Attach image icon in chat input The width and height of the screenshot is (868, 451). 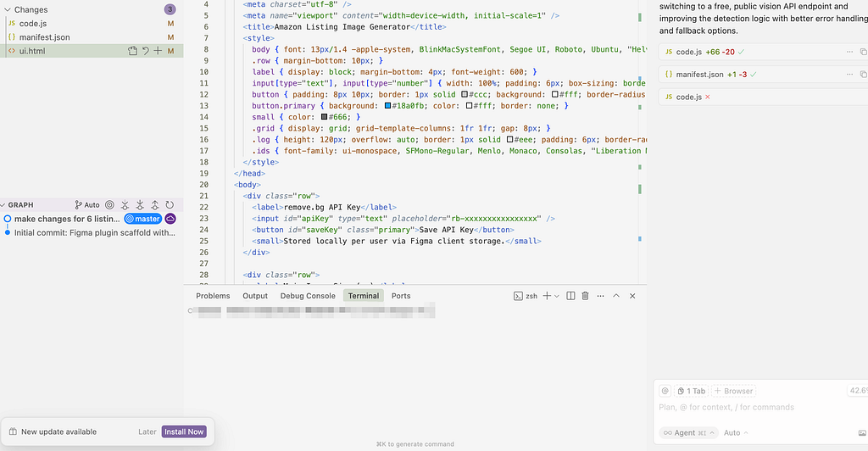862,432
